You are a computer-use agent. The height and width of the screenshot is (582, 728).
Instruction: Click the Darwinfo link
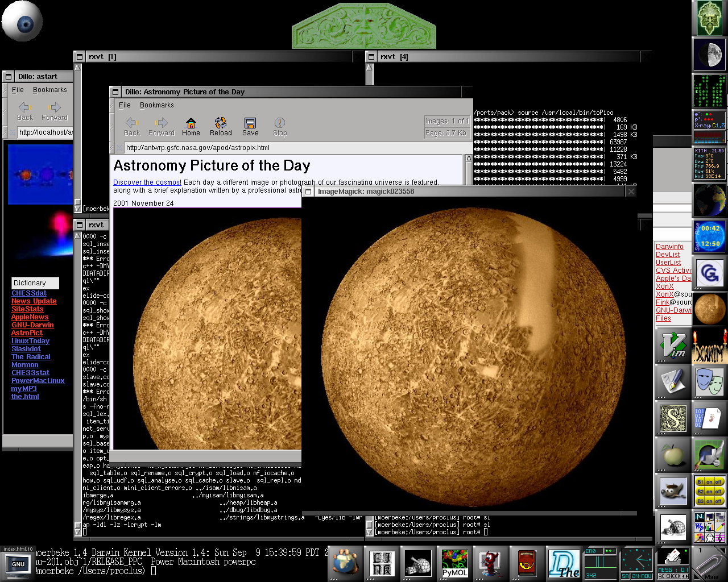669,247
